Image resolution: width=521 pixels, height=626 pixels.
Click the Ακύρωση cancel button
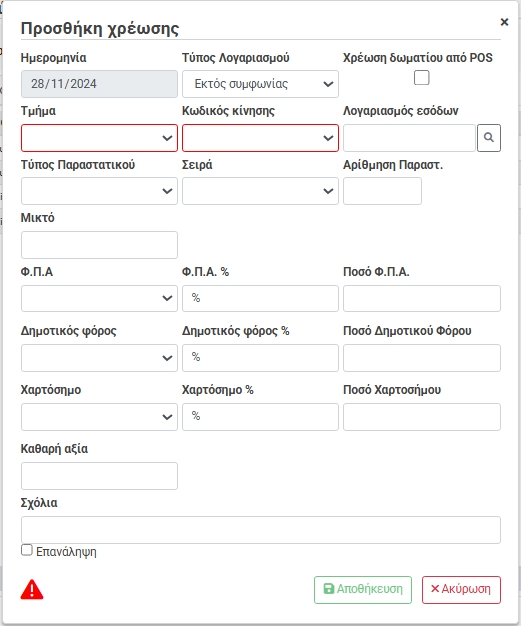(x=461, y=590)
